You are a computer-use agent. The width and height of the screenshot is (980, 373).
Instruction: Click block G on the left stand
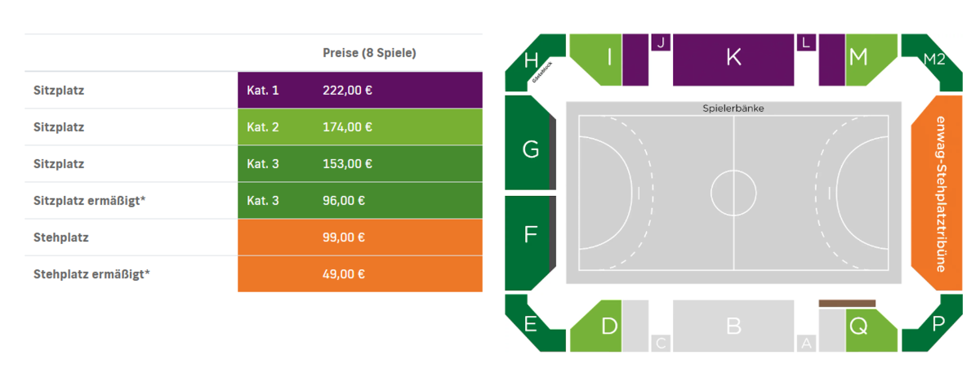tap(529, 142)
